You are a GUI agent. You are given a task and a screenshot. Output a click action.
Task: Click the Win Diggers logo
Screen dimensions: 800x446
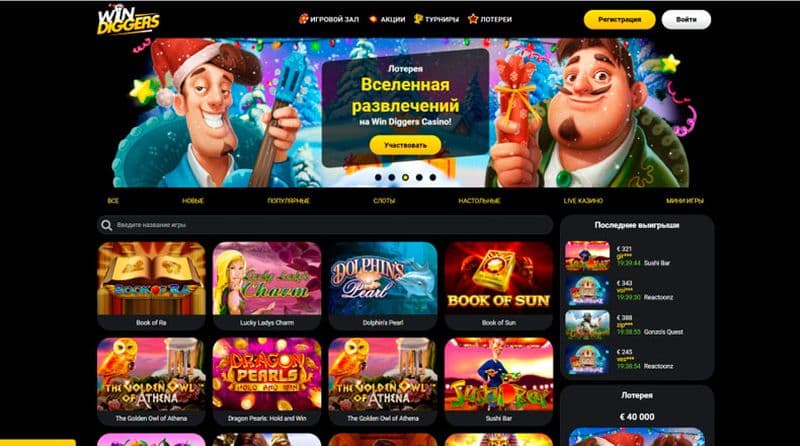click(x=128, y=19)
